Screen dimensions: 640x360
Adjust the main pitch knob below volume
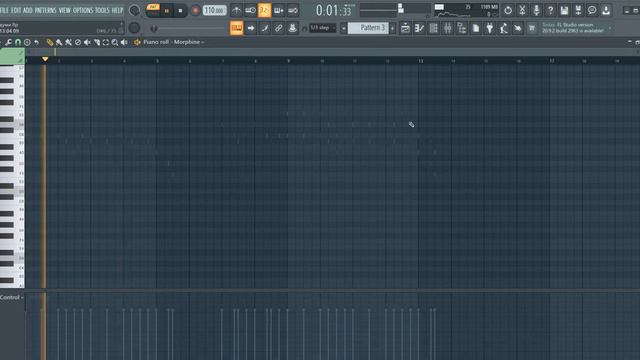(x=134, y=28)
